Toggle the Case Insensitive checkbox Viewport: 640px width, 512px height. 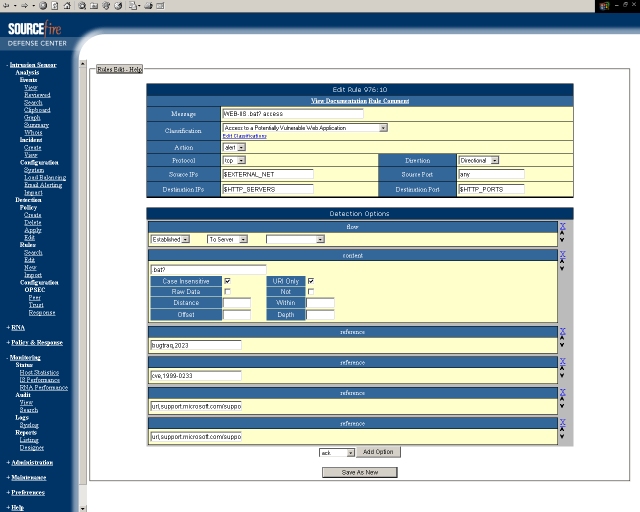(228, 281)
